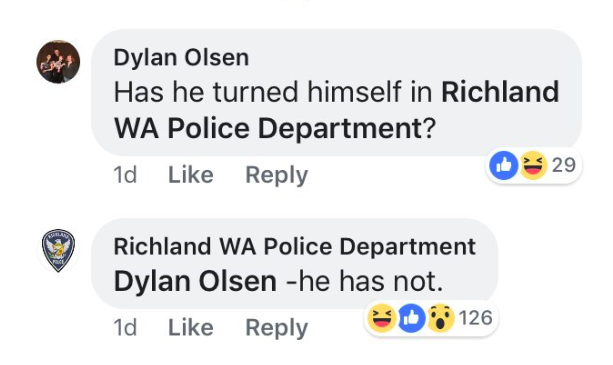The image size is (613, 365).
Task: Reply to Dylan Olsen's comment
Action: tap(277, 175)
